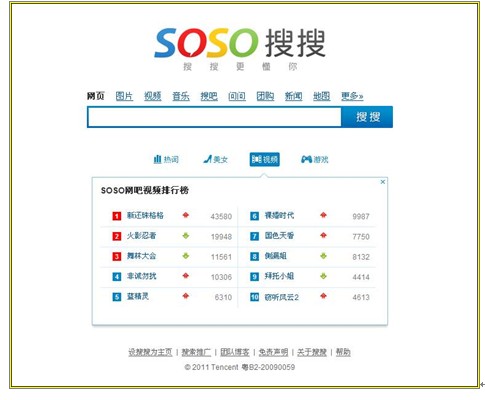This screenshot has width=485, height=400.
Task: Open the 舞林大会 video link
Action: tap(141, 256)
